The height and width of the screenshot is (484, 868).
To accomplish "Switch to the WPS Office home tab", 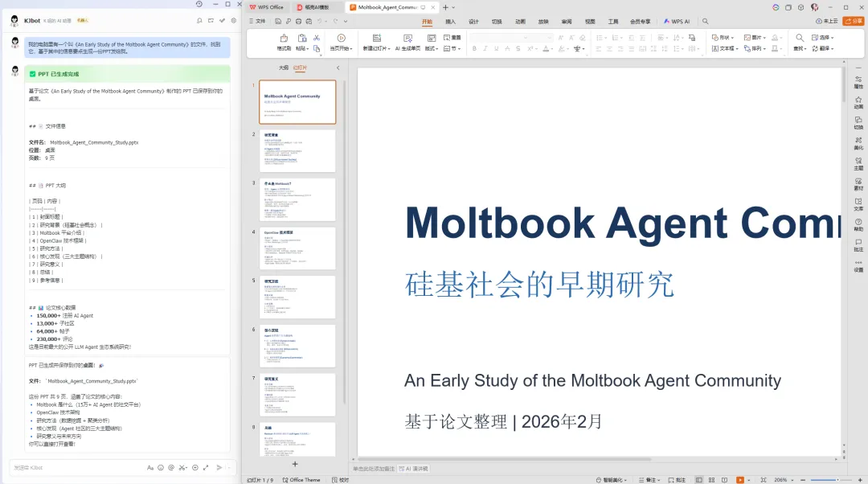I will coord(267,7).
